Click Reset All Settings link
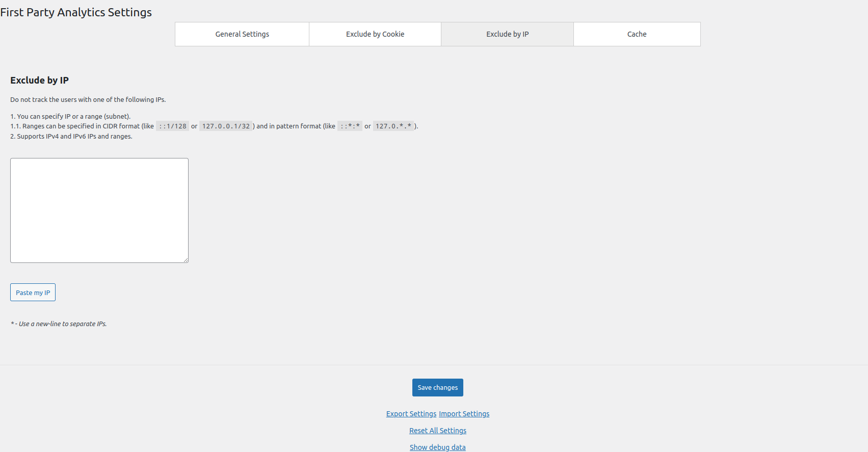The width and height of the screenshot is (868, 452). [438, 431]
